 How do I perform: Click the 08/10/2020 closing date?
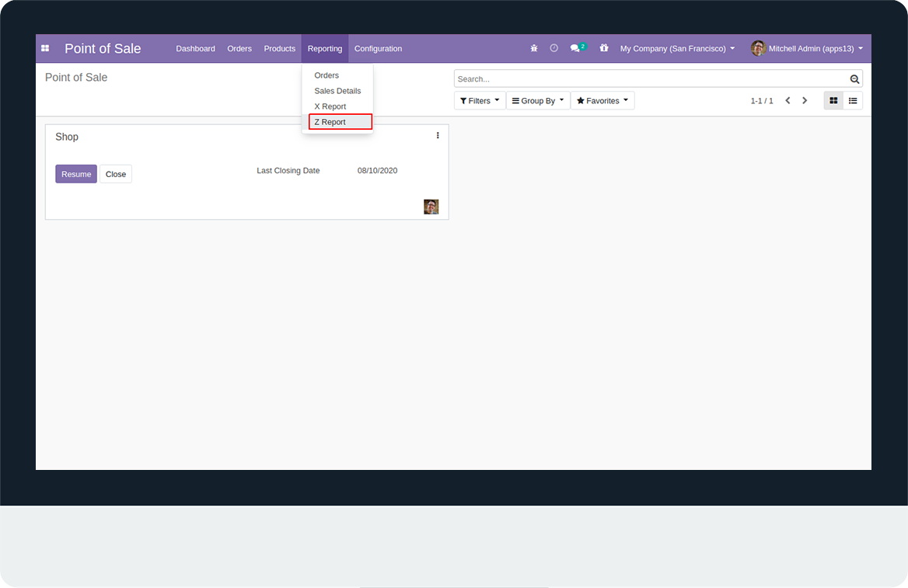(377, 171)
